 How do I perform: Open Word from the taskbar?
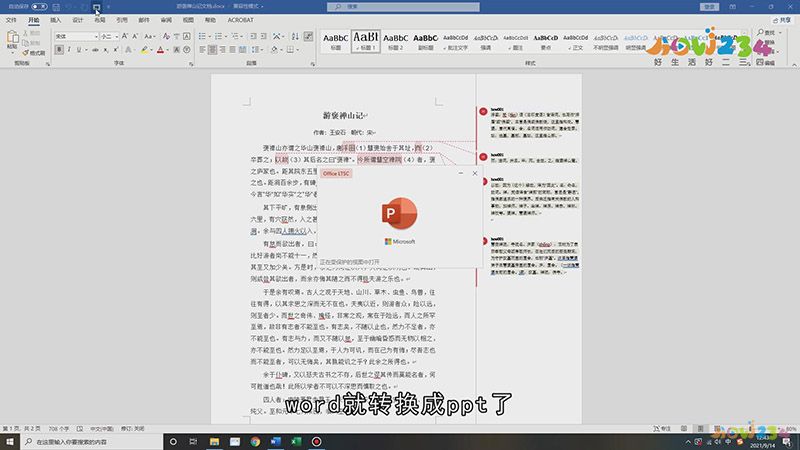[276, 441]
